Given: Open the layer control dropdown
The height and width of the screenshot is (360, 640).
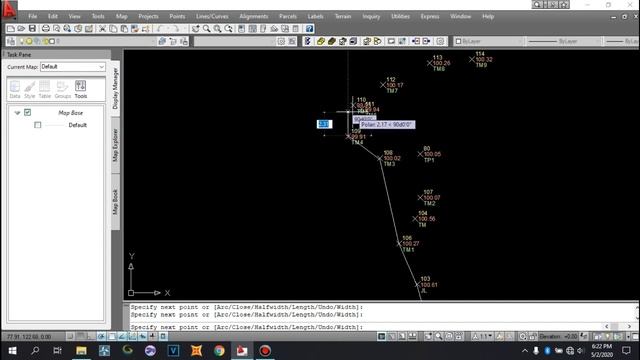Looking at the screenshot, I should pos(86,41).
